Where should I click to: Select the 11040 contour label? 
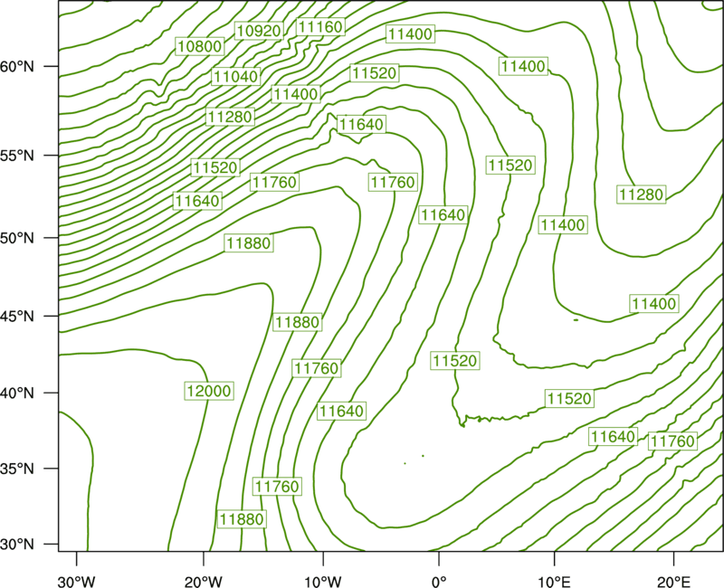(236, 76)
